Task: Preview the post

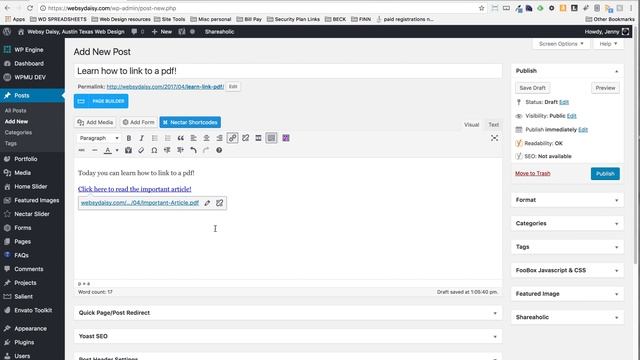Action: tap(605, 88)
